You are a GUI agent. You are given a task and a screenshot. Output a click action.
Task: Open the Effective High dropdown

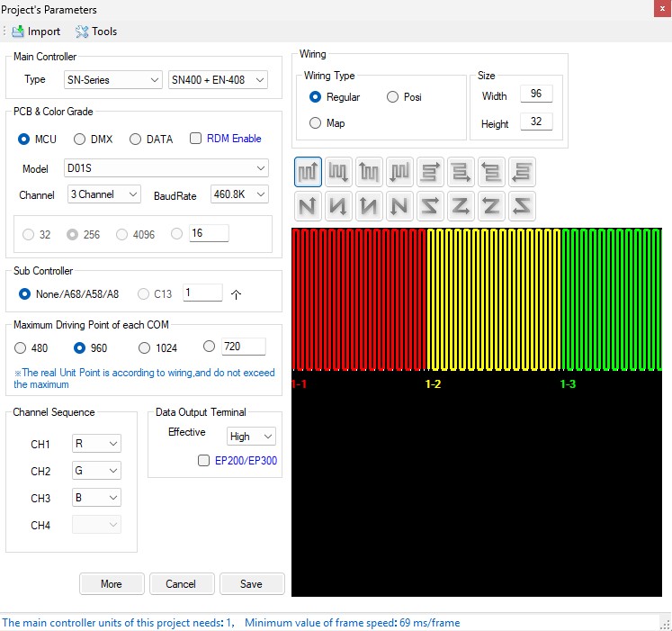point(251,437)
